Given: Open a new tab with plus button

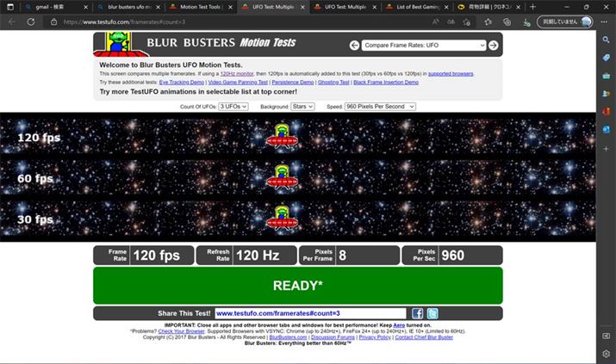Looking at the screenshot, I should [532, 7].
